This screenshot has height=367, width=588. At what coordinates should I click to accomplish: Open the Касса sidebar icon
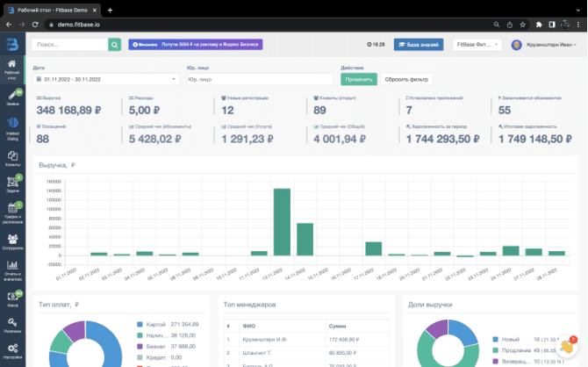(13, 299)
